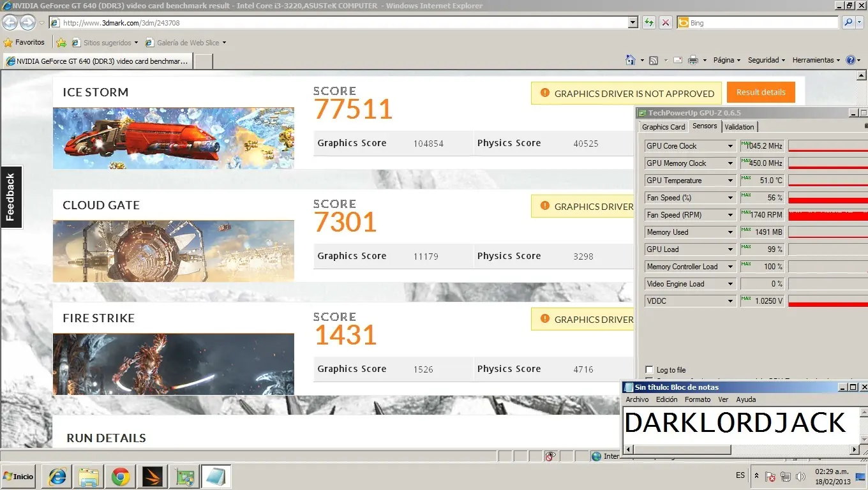Switch to GPU-Z Graphics Card tab
This screenshot has height=490, width=868.
point(663,127)
